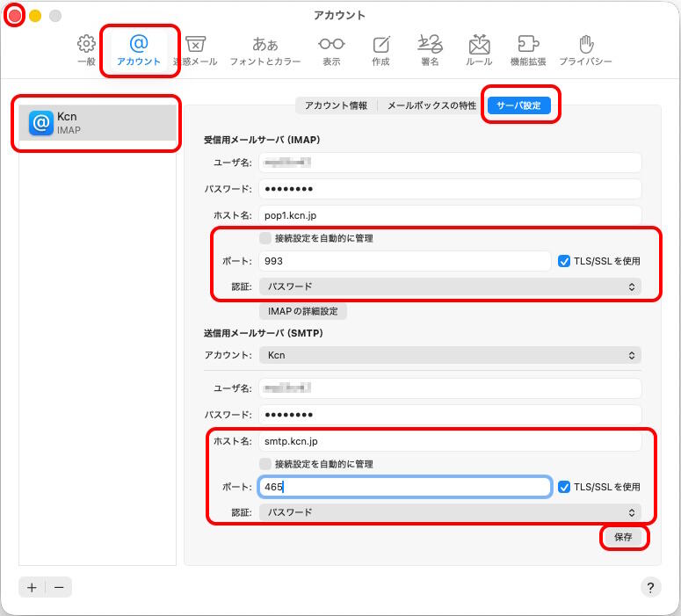Click the SMTP host name field smtp.kcn.jp
This screenshot has width=681, height=616.
pyautogui.click(x=449, y=441)
